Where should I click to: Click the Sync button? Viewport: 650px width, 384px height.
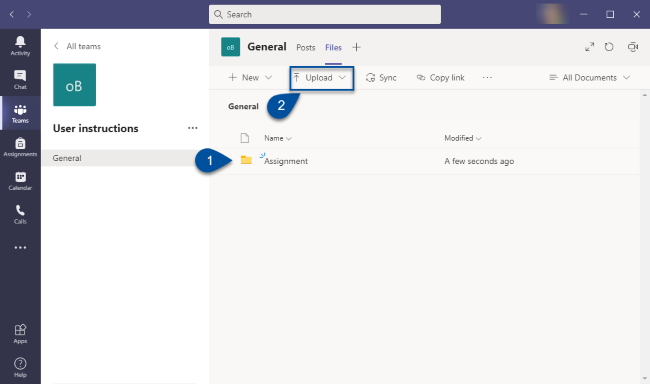point(381,78)
